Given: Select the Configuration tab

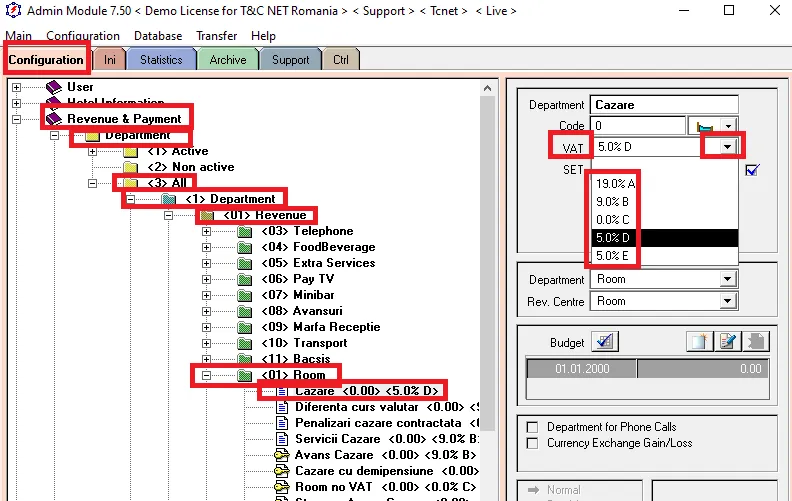Looking at the screenshot, I should pos(46,60).
